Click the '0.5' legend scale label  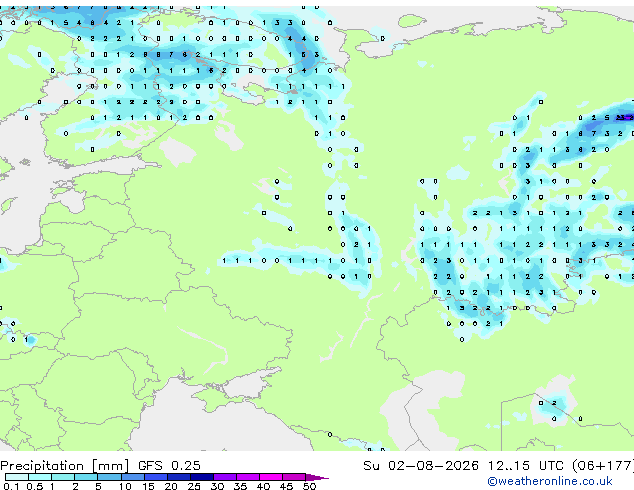pos(34,486)
